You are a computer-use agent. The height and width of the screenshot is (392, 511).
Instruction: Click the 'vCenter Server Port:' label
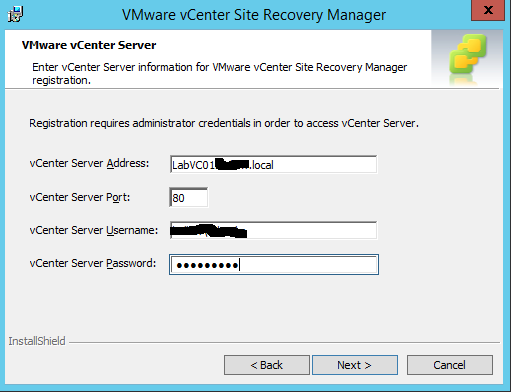click(80, 197)
